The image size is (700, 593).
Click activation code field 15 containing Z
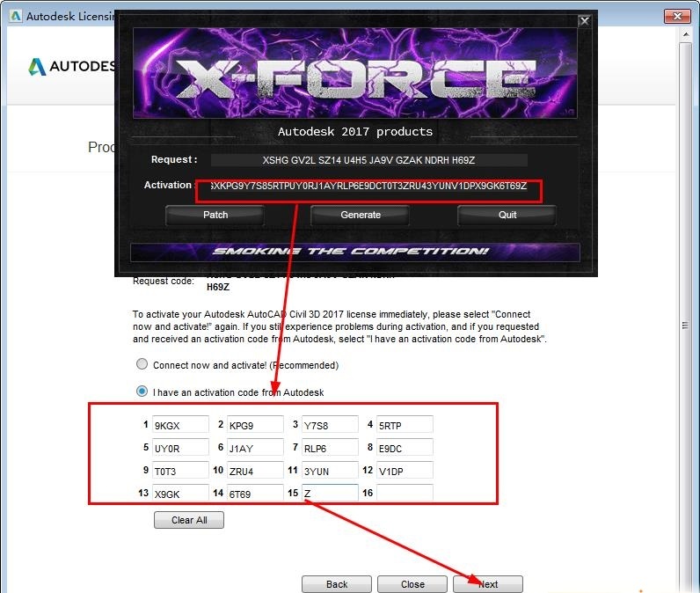330,493
